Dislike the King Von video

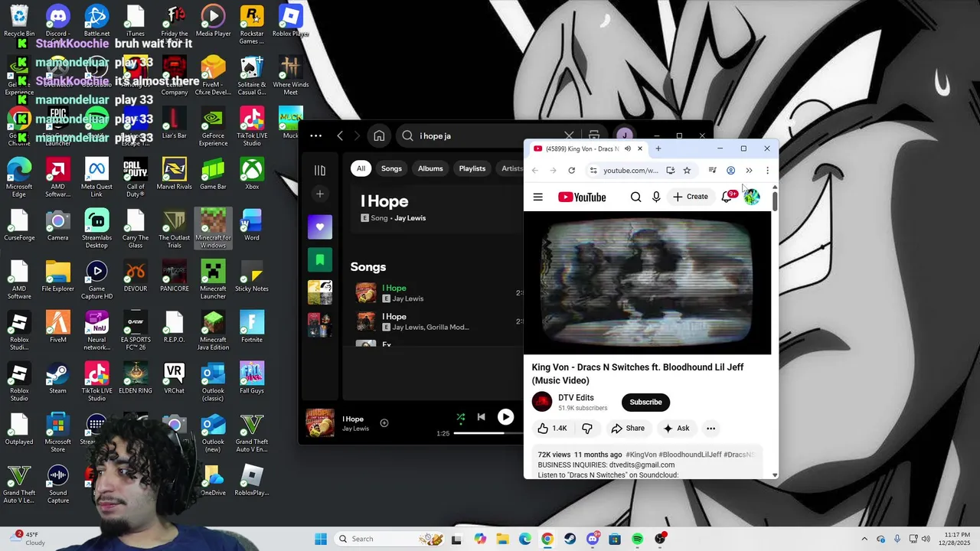(x=587, y=429)
